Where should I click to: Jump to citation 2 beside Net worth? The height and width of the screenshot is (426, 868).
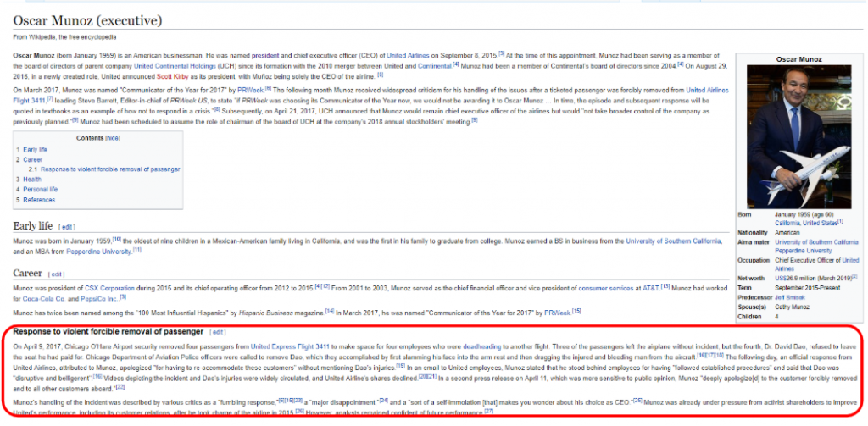pos(854,277)
